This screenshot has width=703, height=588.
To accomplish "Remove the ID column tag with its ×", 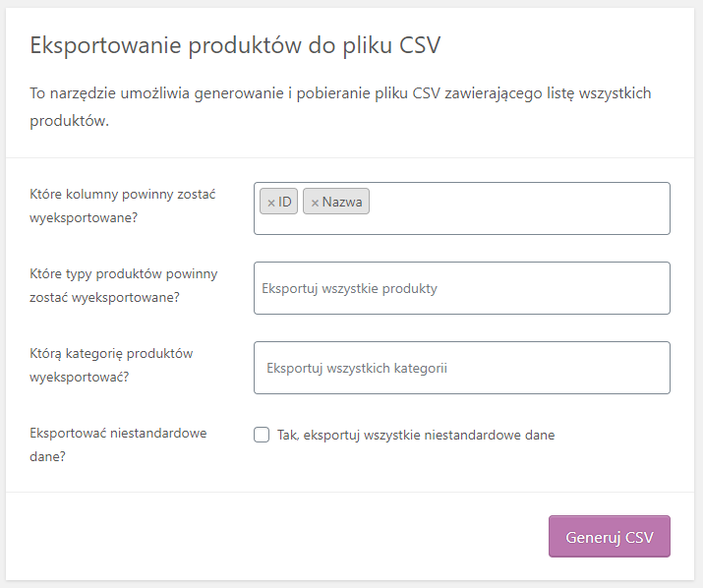I will pos(270,203).
